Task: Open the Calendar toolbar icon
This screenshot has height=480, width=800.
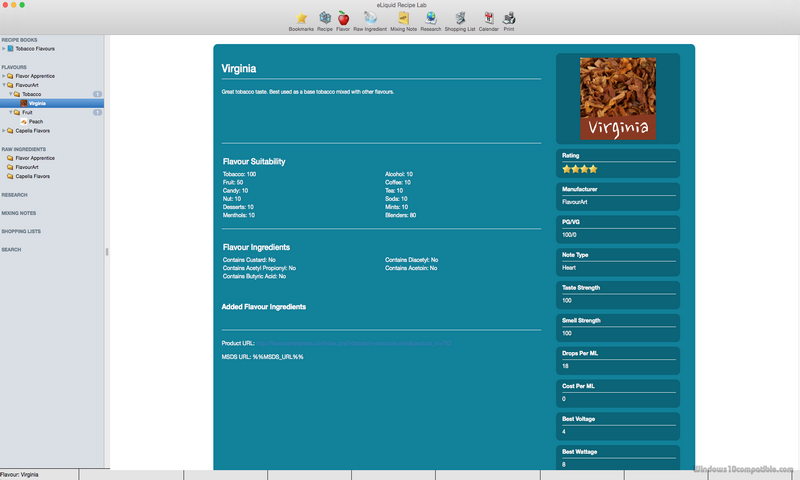Action: [x=488, y=18]
